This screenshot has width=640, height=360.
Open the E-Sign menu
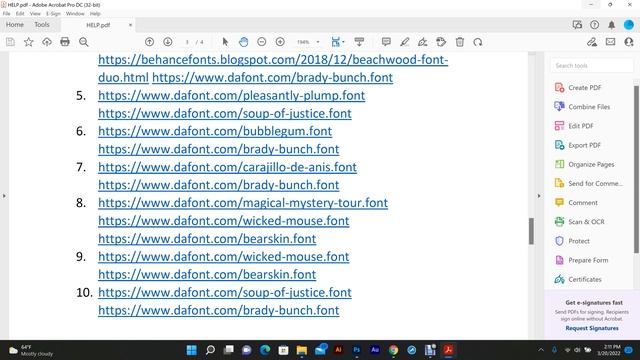coord(53,13)
